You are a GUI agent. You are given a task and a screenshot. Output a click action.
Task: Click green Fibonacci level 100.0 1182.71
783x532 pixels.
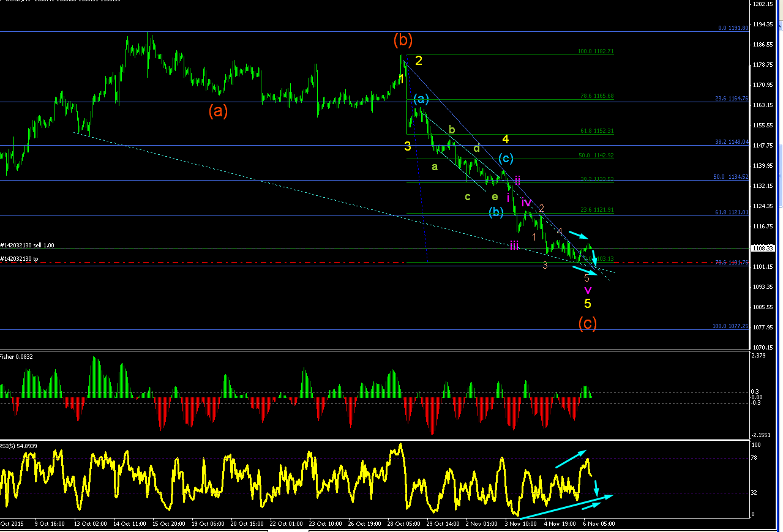(x=595, y=51)
